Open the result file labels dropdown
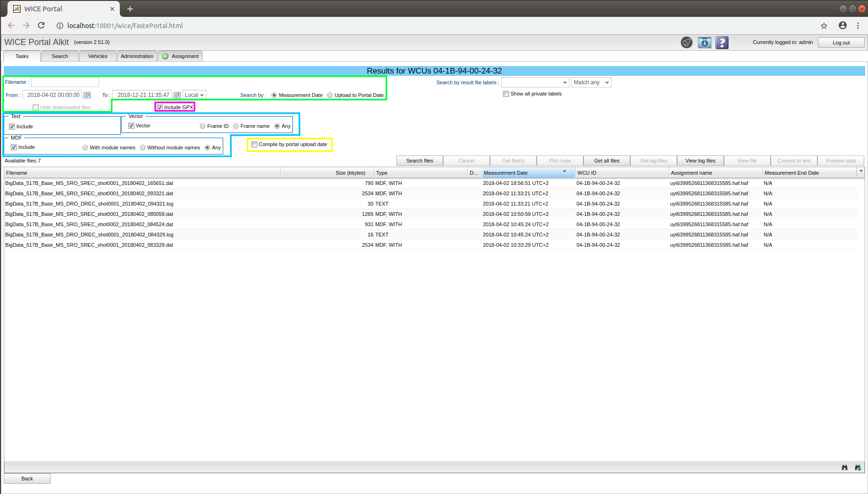The image size is (868, 494). tap(535, 82)
